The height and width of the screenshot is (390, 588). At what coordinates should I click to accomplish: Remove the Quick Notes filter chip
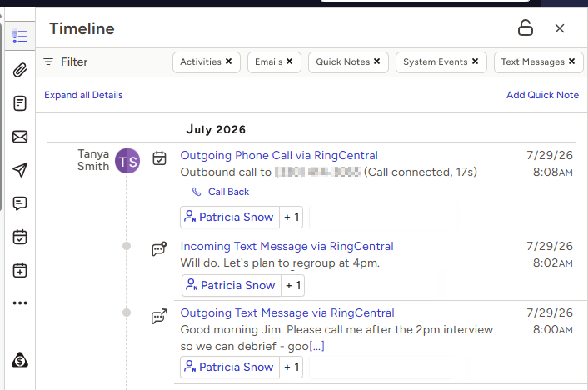(377, 61)
